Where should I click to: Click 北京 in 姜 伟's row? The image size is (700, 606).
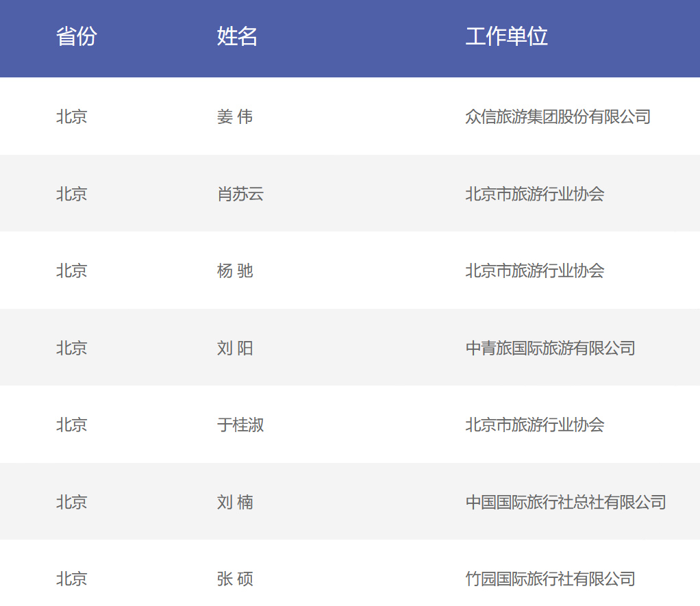click(71, 117)
